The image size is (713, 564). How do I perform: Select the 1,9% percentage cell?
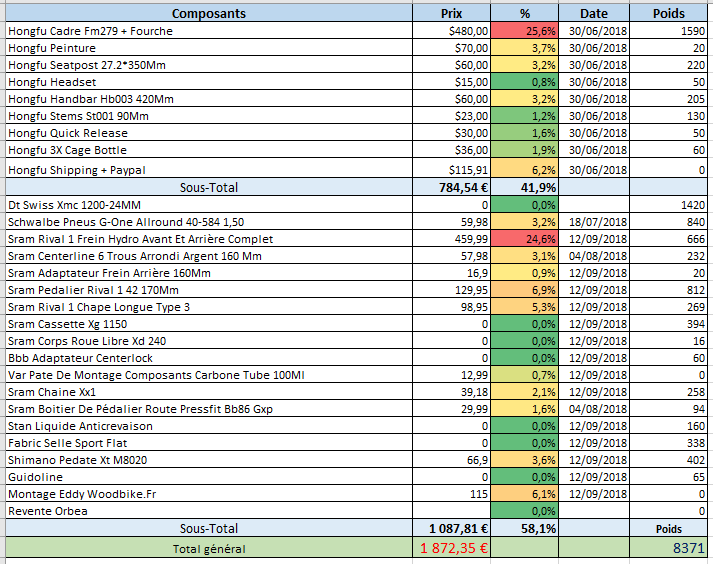click(525, 150)
